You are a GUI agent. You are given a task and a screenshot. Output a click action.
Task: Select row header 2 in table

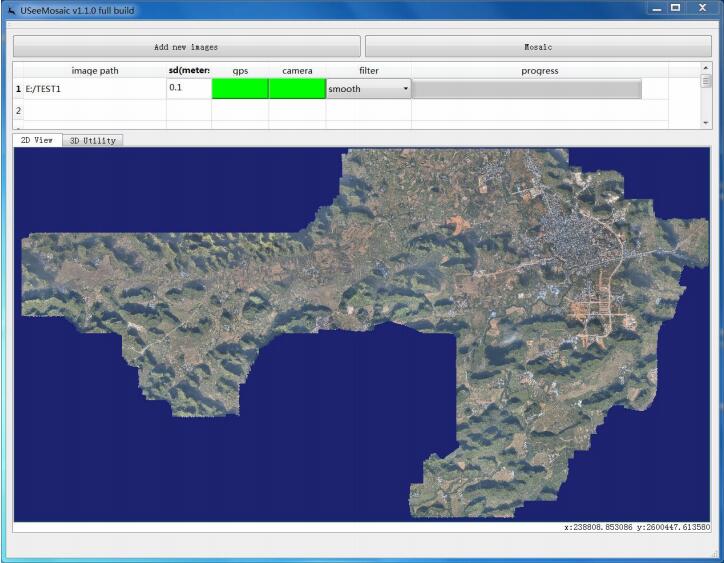pyautogui.click(x=18, y=110)
